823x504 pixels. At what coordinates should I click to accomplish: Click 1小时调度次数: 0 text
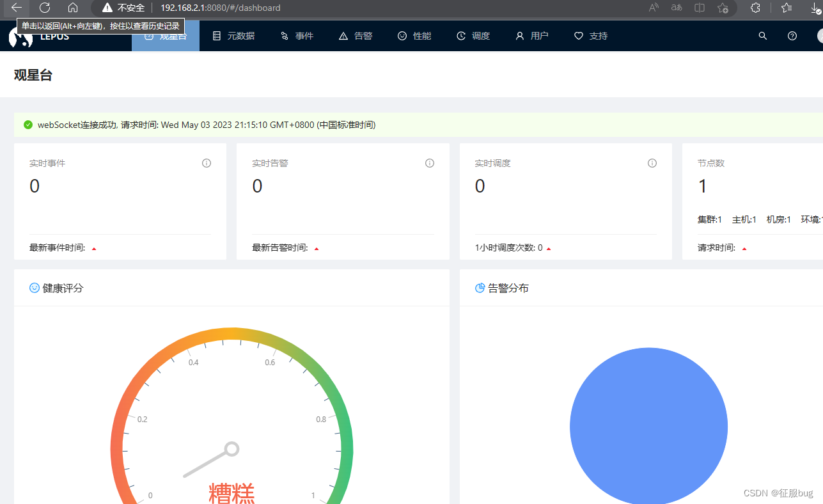508,248
